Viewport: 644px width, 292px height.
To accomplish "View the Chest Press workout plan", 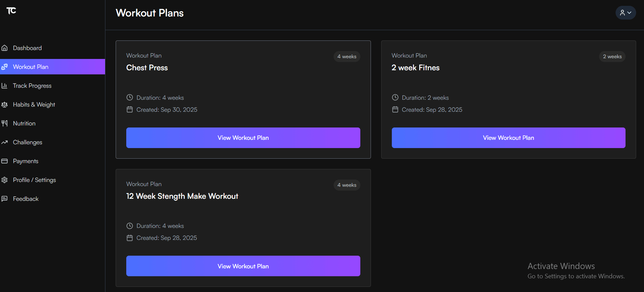I will [x=243, y=137].
